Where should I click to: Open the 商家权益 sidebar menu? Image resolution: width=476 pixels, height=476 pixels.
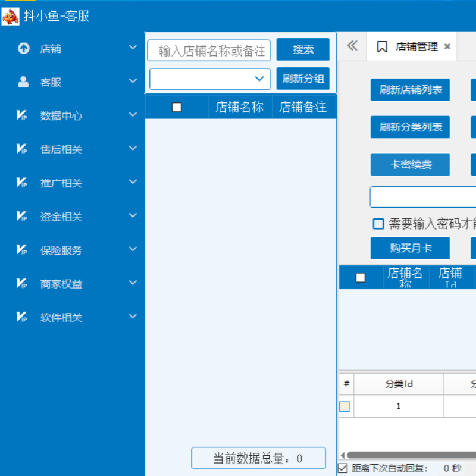[72, 284]
